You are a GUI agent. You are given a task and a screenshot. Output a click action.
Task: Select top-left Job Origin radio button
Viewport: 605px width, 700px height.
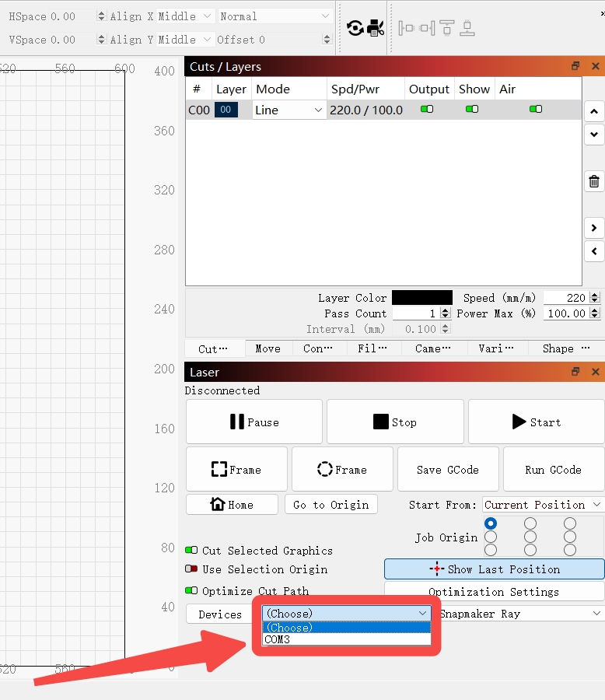coord(491,523)
